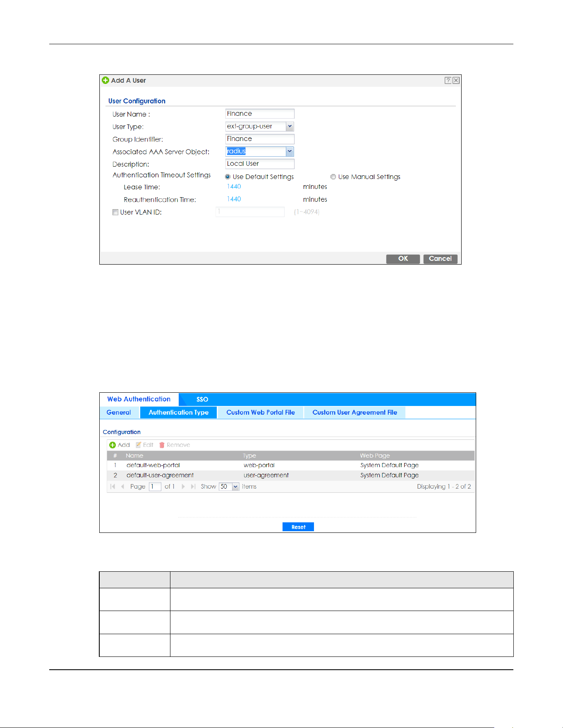Click the web-portal type cell
Viewport: 563px width, 728px height.
[x=259, y=465]
